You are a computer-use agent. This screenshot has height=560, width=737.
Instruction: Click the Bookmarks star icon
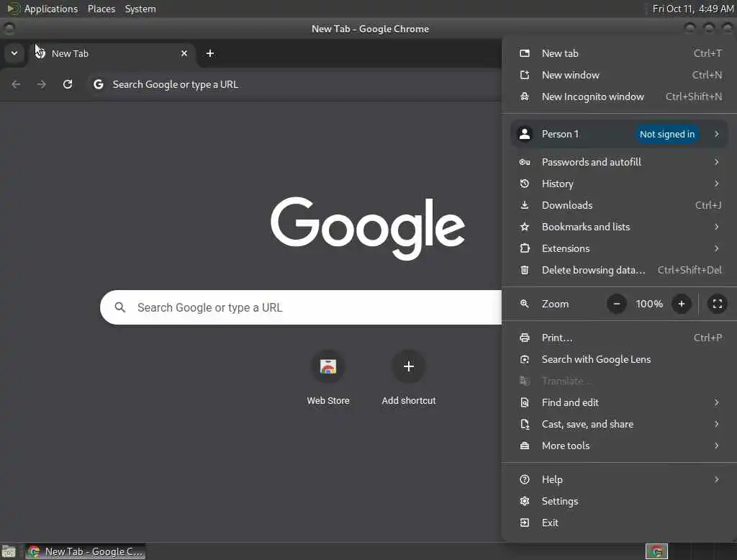[x=525, y=227]
